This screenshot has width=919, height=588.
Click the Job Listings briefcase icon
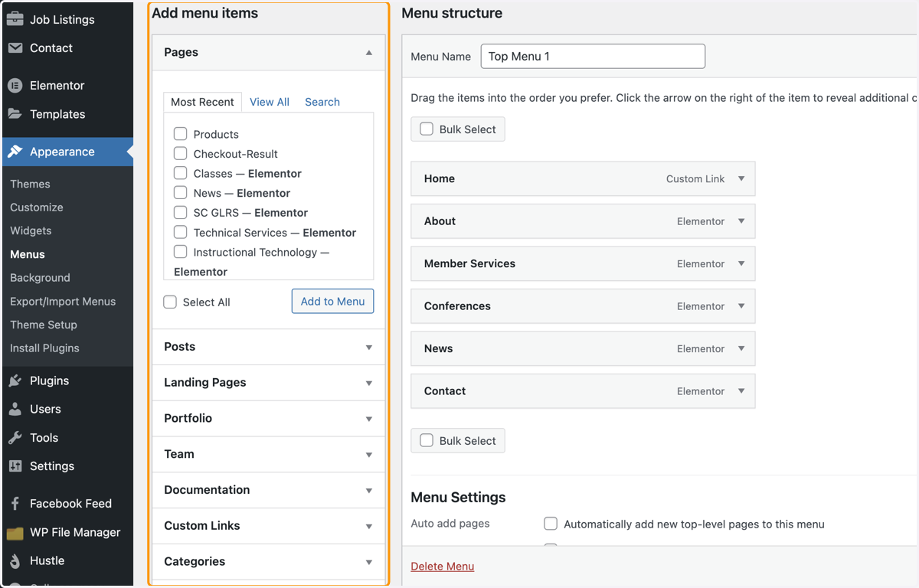[15, 19]
